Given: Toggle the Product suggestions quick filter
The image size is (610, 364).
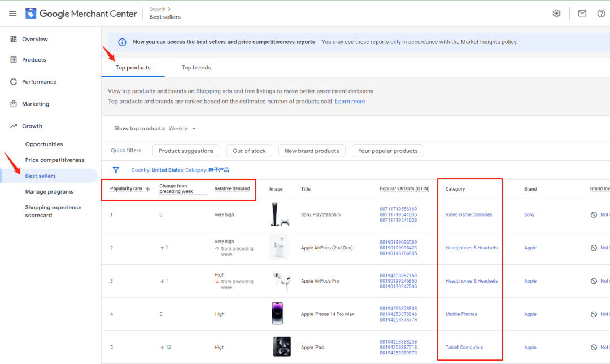Looking at the screenshot, I should click(x=186, y=151).
